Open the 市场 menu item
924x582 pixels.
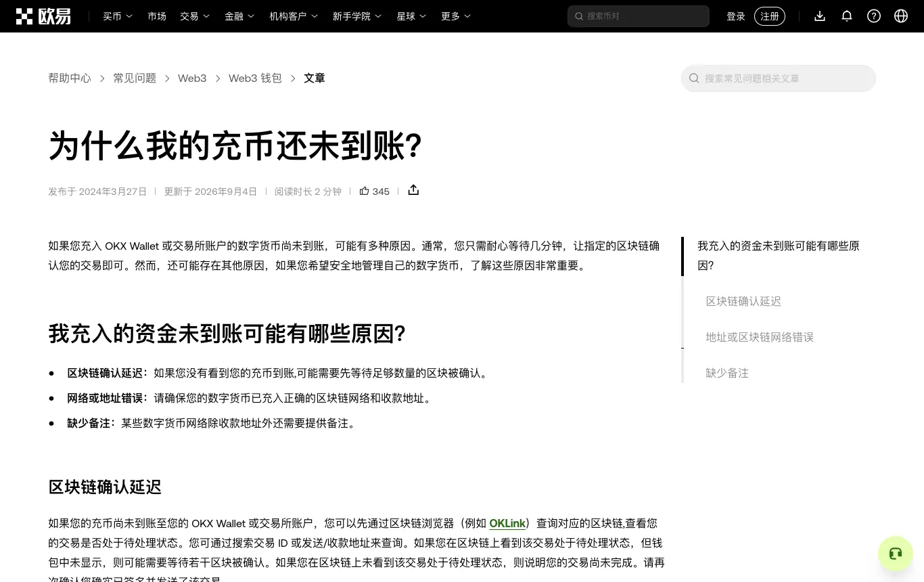tap(157, 16)
